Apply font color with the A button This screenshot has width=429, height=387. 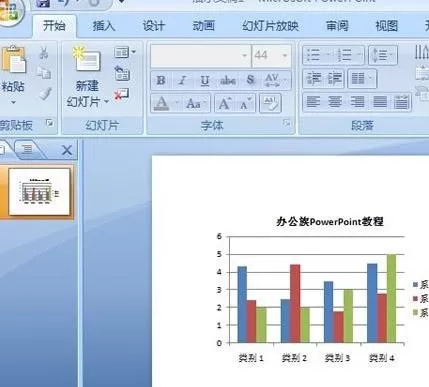point(162,104)
